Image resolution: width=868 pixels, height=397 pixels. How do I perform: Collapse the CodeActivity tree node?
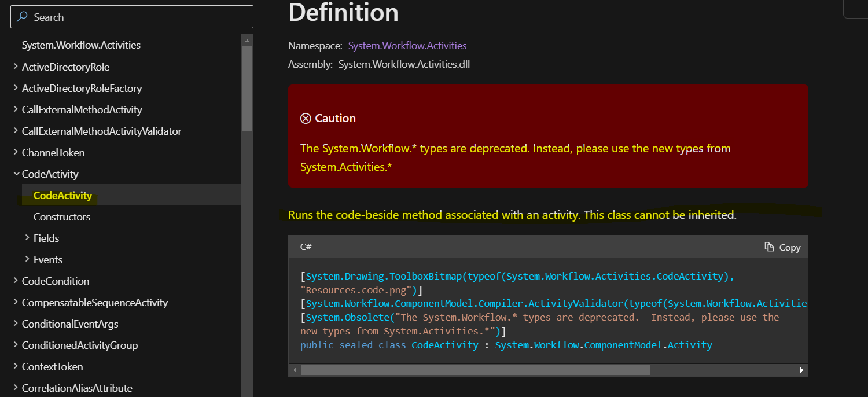(15, 174)
